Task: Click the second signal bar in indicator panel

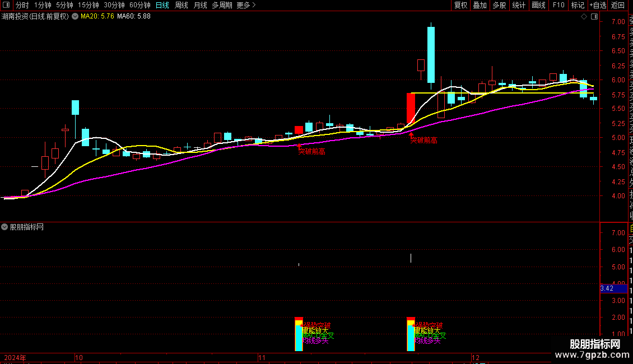Action: pos(411,334)
